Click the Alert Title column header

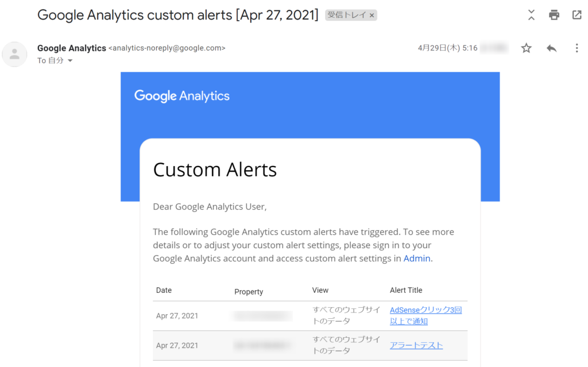(406, 290)
